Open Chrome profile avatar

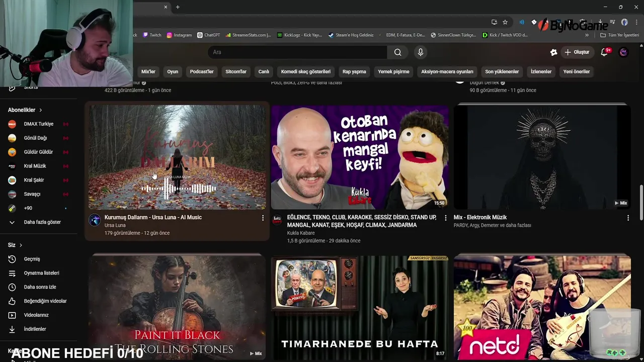(x=624, y=22)
